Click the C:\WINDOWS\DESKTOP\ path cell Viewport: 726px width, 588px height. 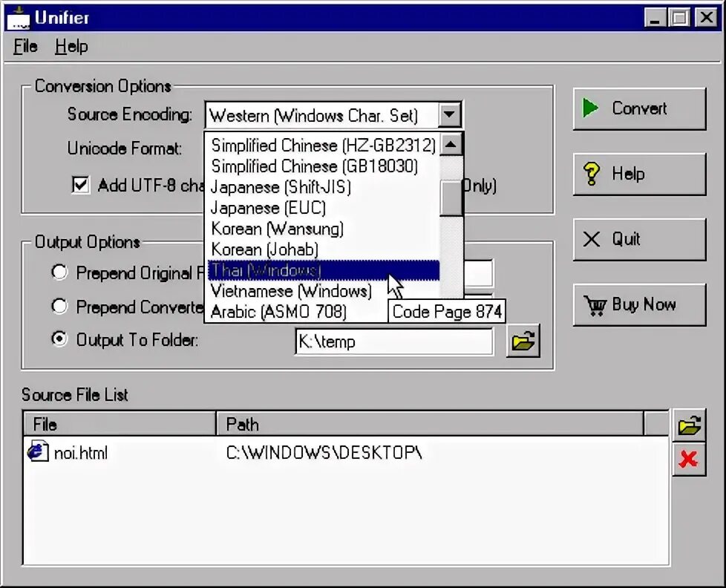pos(324,452)
